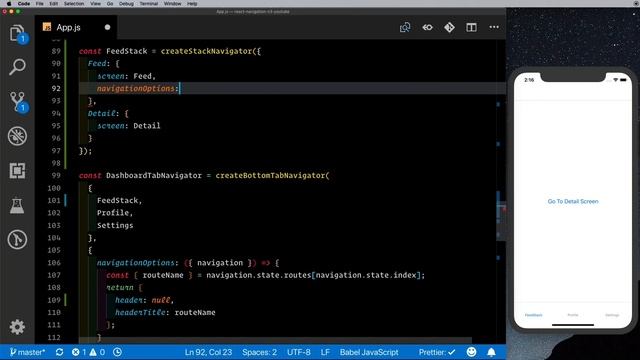Image resolution: width=640 pixels, height=360 pixels.
Task: Place cursor on line number 92
Action: point(56,89)
